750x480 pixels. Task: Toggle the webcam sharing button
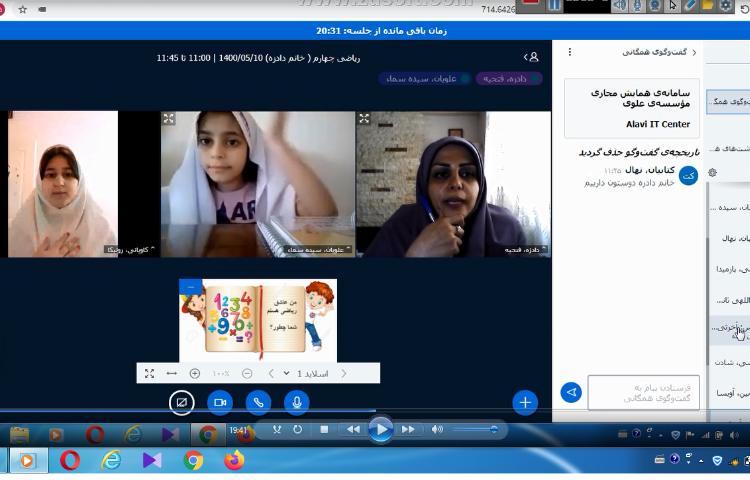tap(219, 402)
